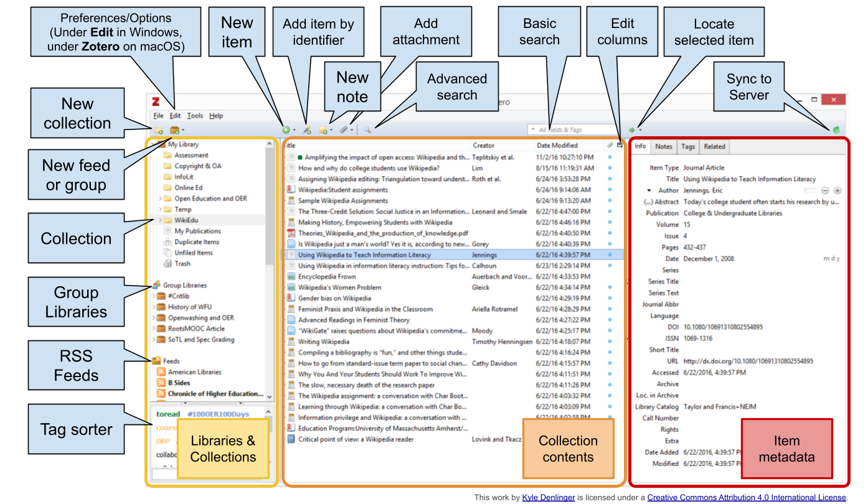Click the PDF icon of Theories_Wikipedia file
Image resolution: width=868 pixels, height=504 pixels.
pos(291,233)
